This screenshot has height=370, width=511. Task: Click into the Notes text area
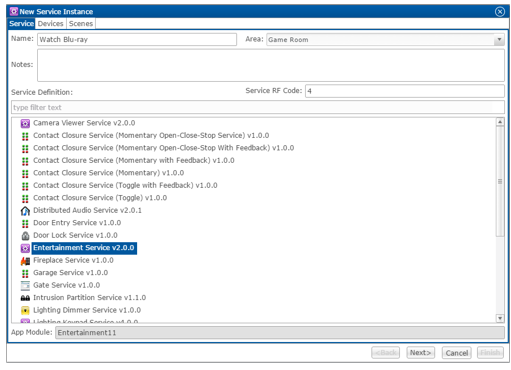[x=271, y=65]
